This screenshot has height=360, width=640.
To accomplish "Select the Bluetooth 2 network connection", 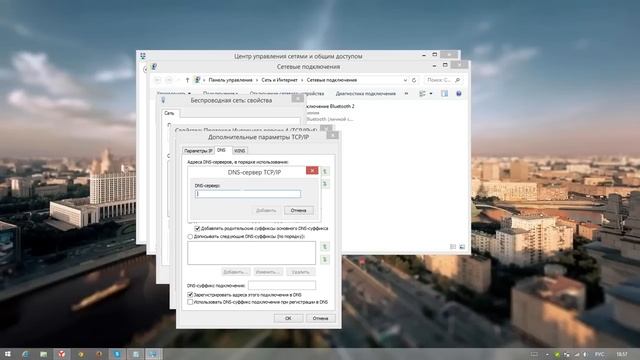I will [330, 112].
